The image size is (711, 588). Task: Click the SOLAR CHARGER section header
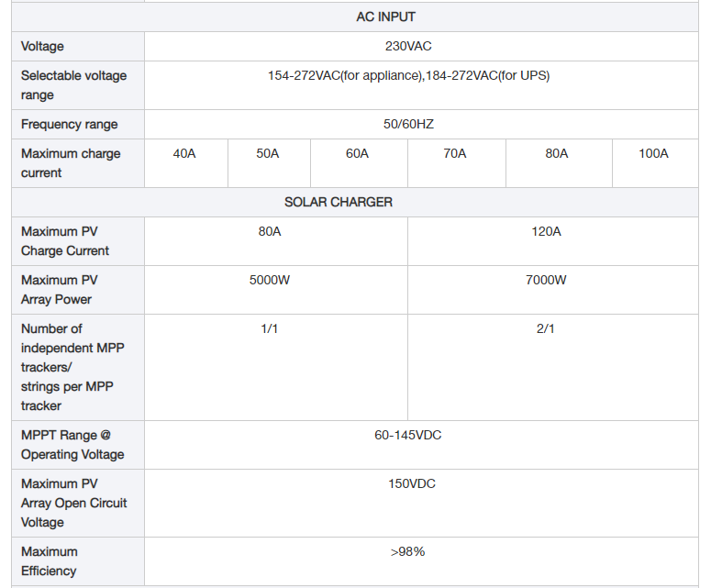pos(339,202)
